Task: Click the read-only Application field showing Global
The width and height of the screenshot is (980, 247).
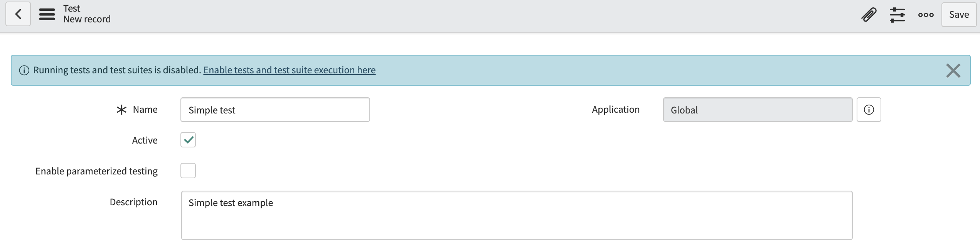Action: click(758, 110)
